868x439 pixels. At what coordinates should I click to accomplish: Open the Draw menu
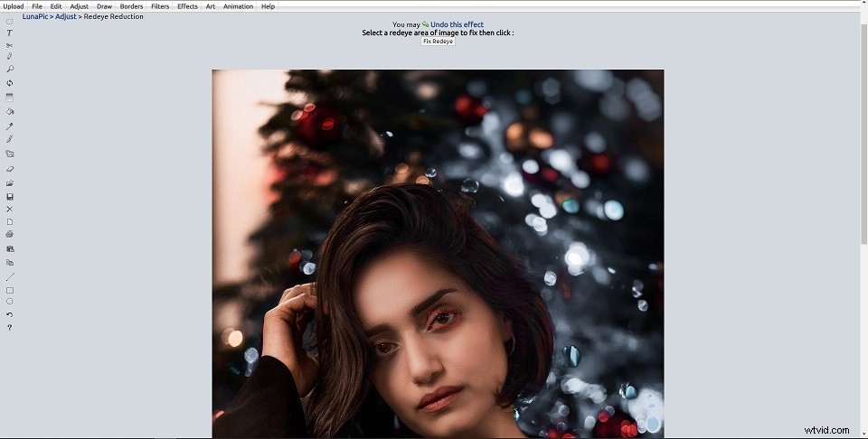coord(104,6)
